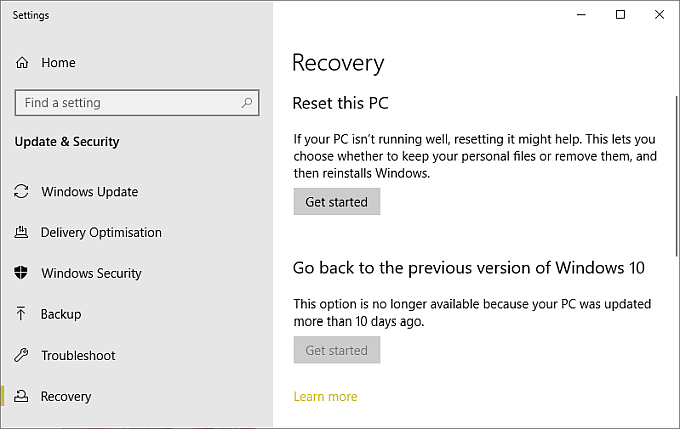Click the search magnifier icon
The height and width of the screenshot is (429, 680).
tap(247, 103)
